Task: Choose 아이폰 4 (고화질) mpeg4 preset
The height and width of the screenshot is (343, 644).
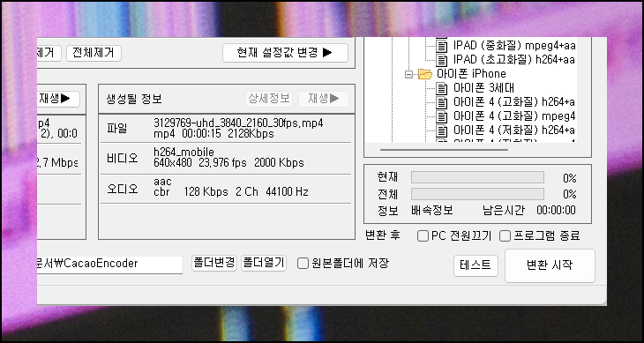Action: [x=514, y=116]
